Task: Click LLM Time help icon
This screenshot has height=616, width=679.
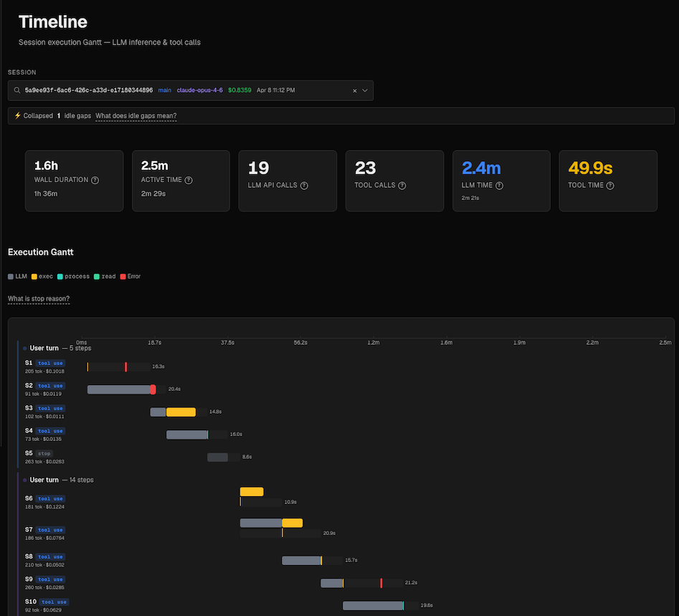Action: pos(499,186)
